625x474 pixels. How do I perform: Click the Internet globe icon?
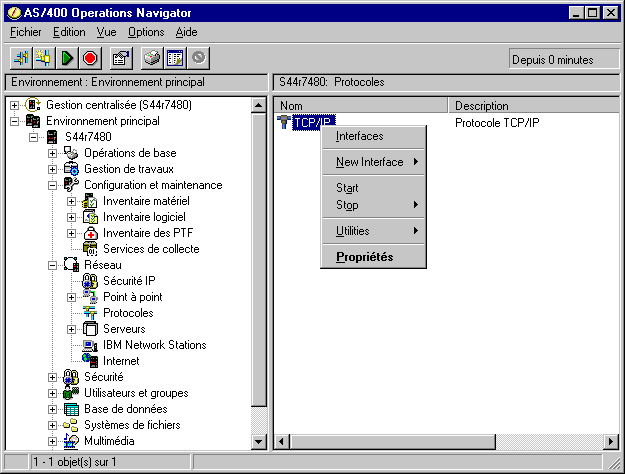coord(90,361)
